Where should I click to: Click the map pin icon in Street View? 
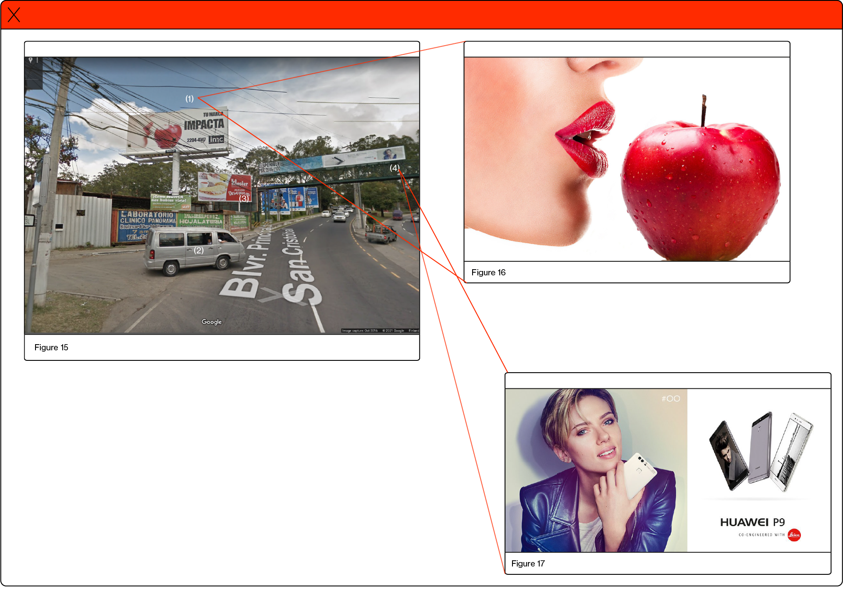(30, 60)
